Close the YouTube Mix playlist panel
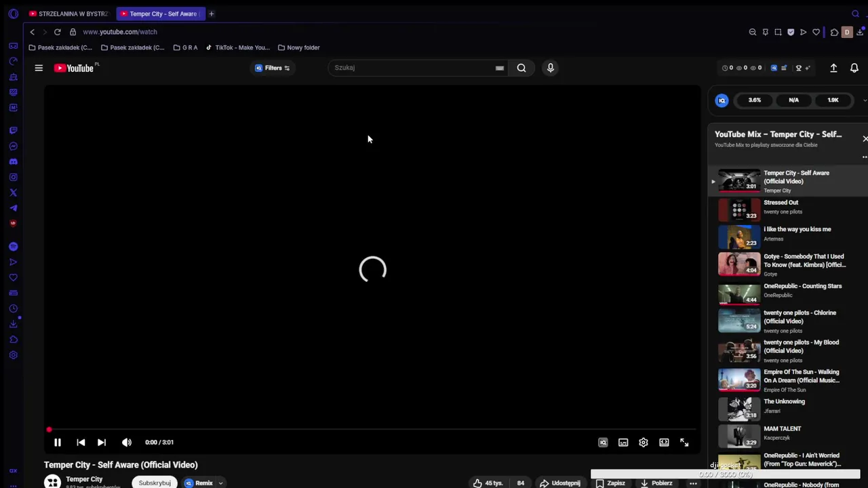This screenshot has width=868, height=488. coord(865,138)
